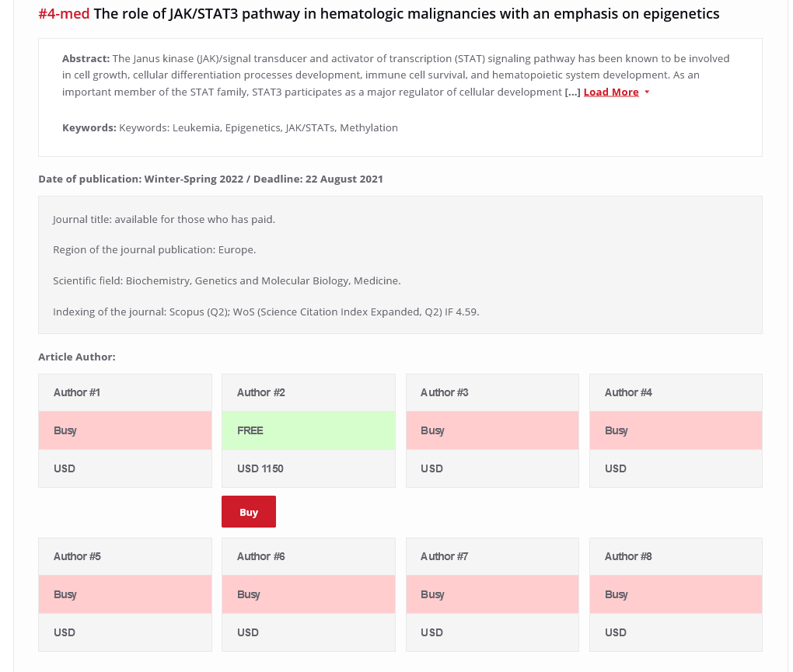Click the Author #6 header

coord(308,556)
